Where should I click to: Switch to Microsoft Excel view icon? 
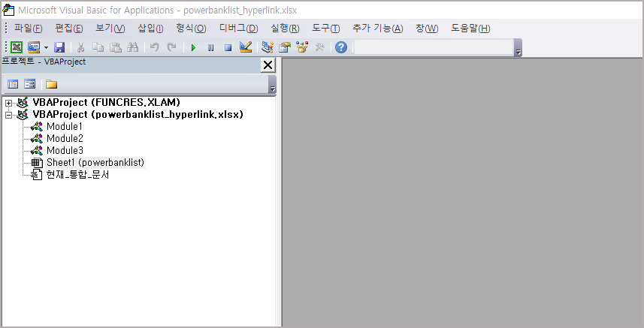pos(17,47)
